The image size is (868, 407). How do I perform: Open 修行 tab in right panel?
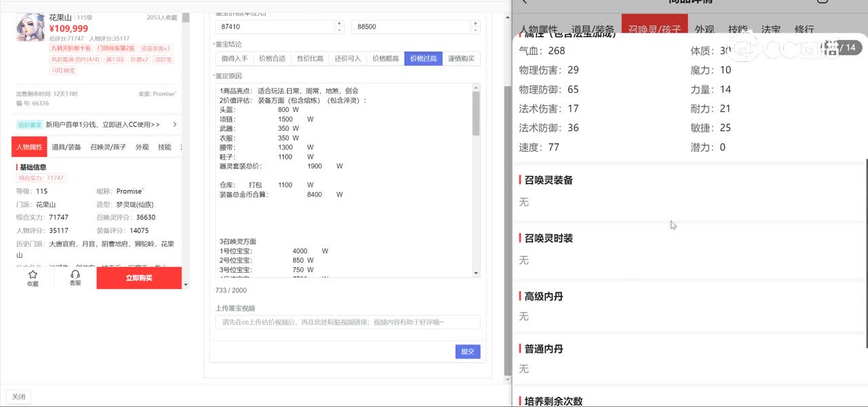coord(804,30)
